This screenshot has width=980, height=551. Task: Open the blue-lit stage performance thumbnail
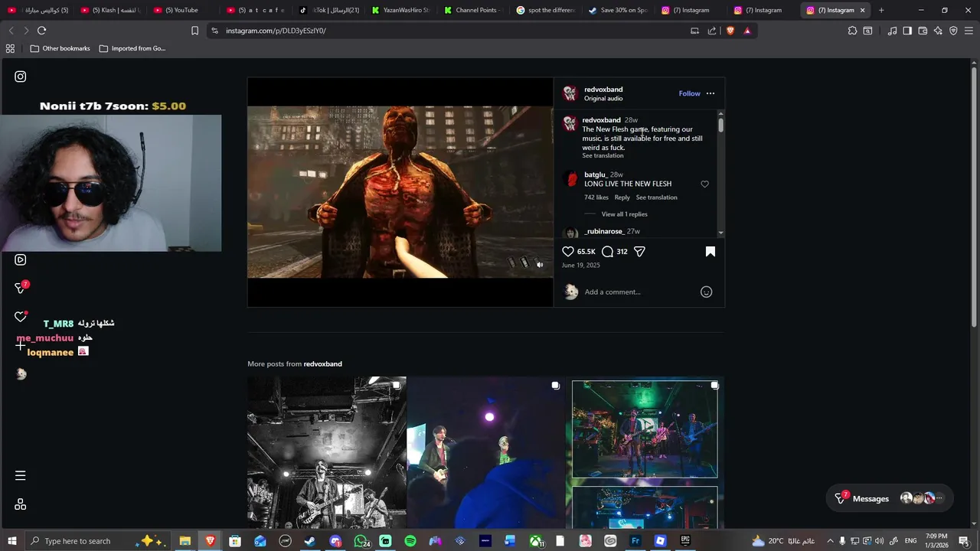(486, 452)
